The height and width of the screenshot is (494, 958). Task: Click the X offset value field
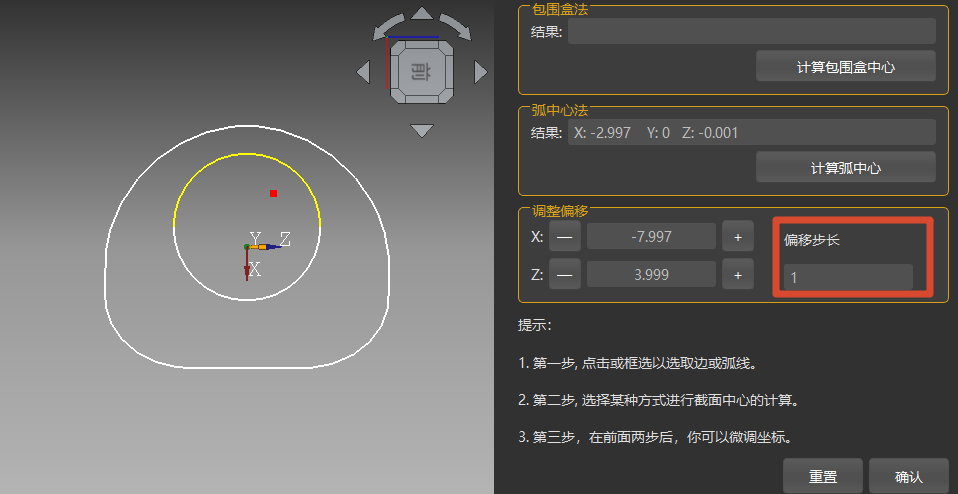(x=651, y=236)
